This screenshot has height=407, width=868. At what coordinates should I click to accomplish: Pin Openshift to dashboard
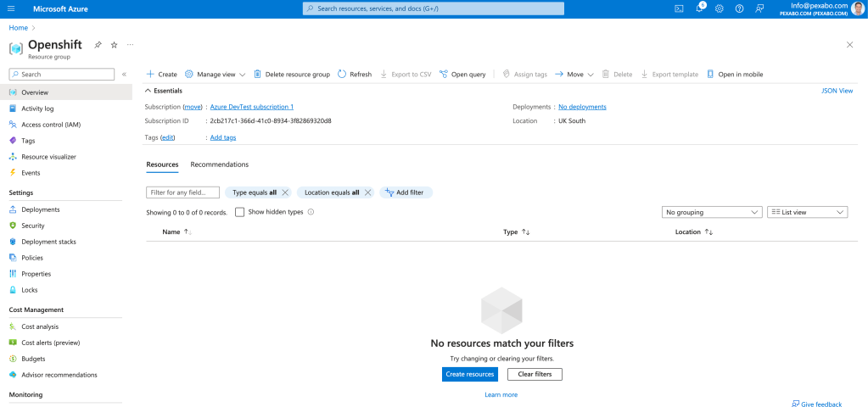[x=98, y=45]
